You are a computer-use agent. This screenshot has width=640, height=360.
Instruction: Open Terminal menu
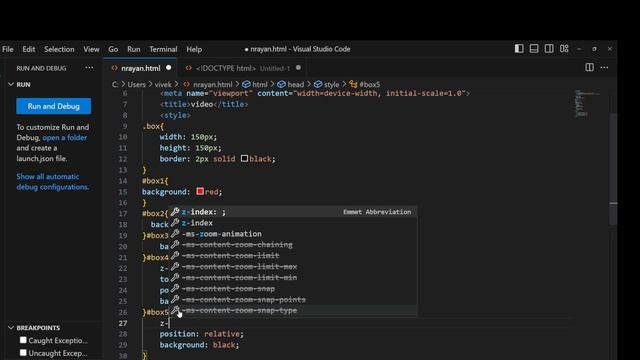163,49
